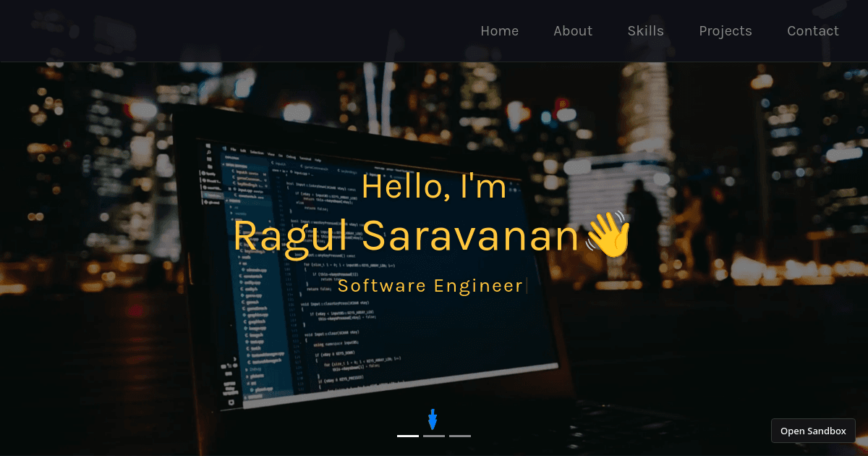Screen dimensions: 868x456
Task: Click the active white slide indicator
Action: [407, 436]
